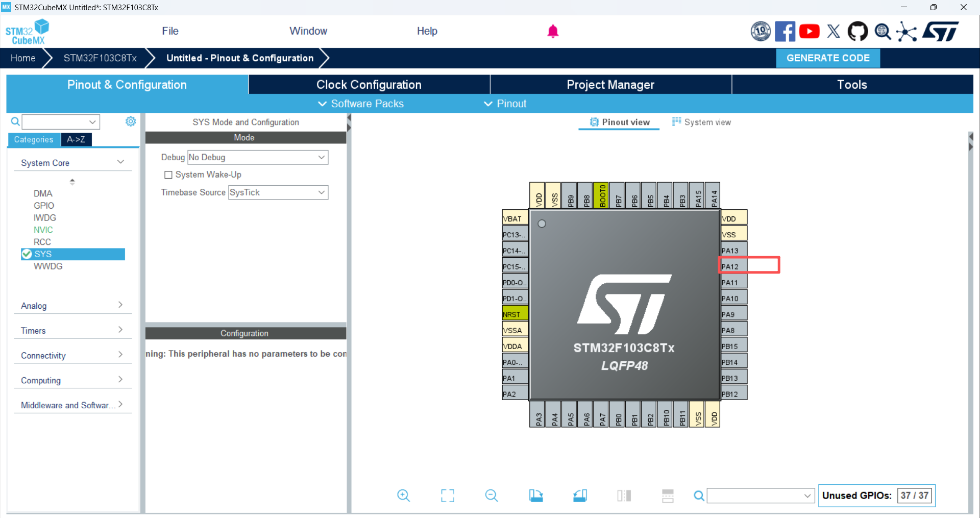
Task: Click the first chip rotate icon
Action: [x=536, y=496]
